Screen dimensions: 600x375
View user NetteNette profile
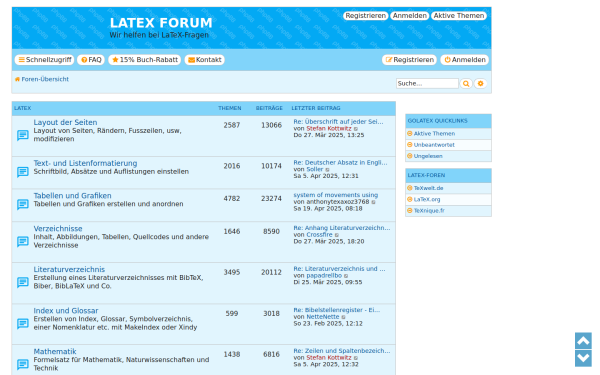pyautogui.click(x=323, y=317)
